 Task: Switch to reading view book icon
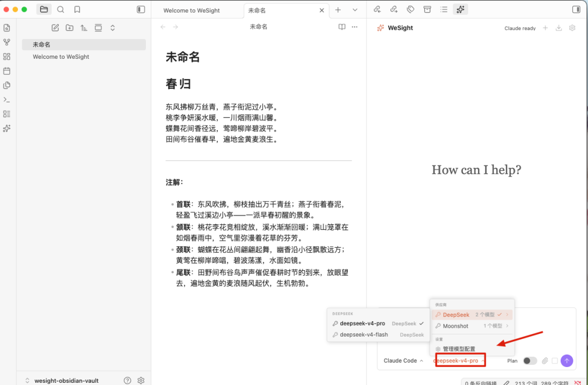click(x=341, y=27)
